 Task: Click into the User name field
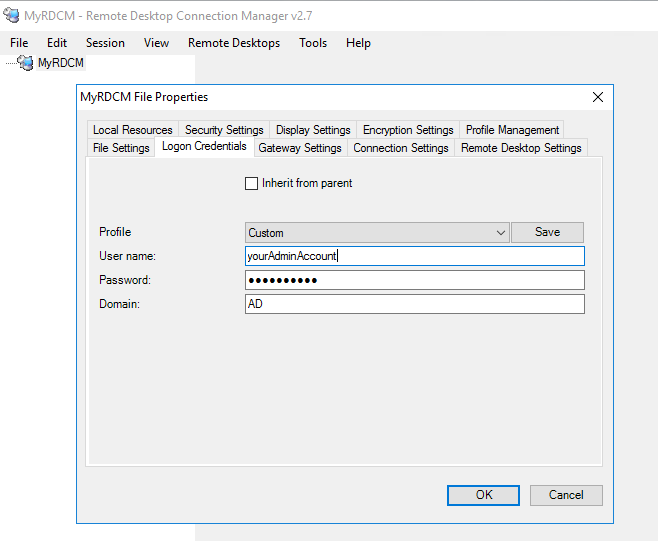pos(414,256)
